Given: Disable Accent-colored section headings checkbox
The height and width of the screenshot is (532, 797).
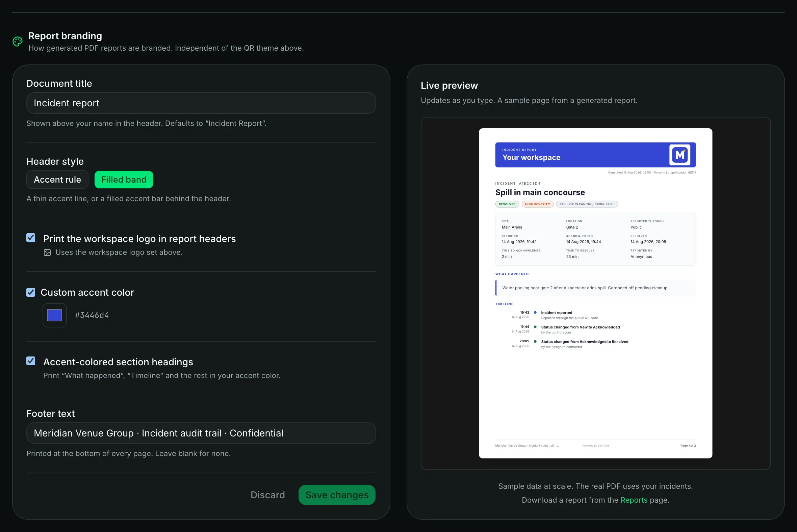Looking at the screenshot, I should point(31,361).
